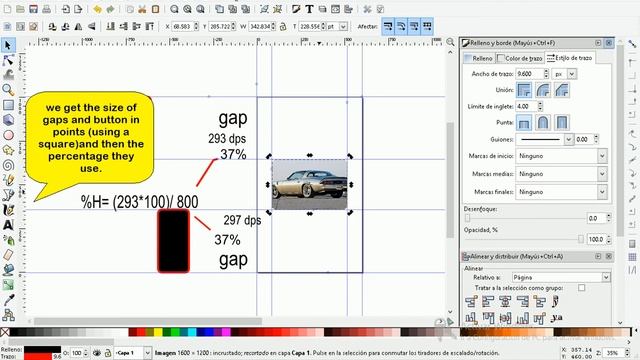Toggle scale stroke width affect button
This screenshot has width=640, height=360.
(x=388, y=27)
